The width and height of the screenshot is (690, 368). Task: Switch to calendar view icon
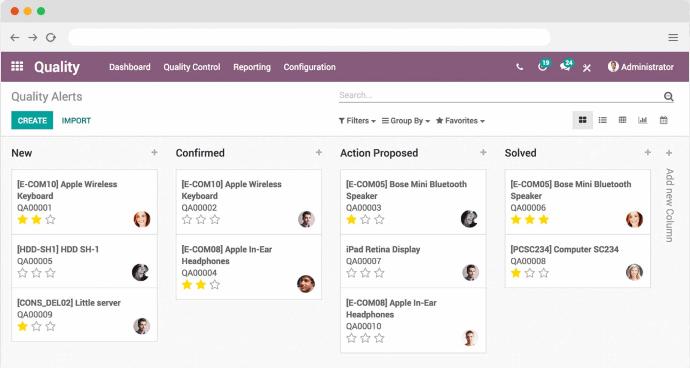point(664,120)
